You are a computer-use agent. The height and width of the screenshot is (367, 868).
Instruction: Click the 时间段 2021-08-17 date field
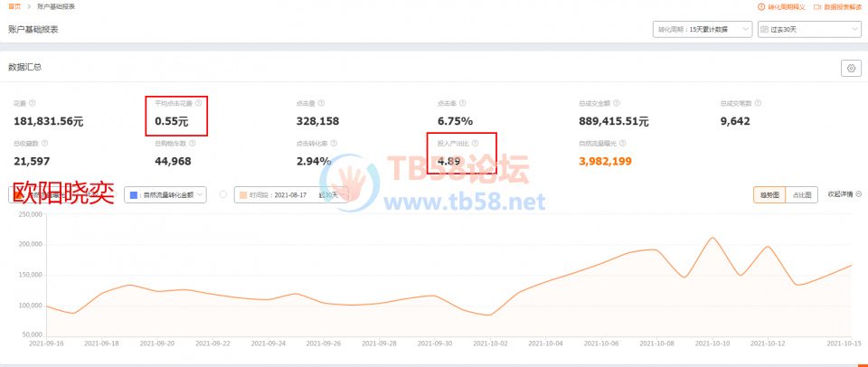pos(291,194)
